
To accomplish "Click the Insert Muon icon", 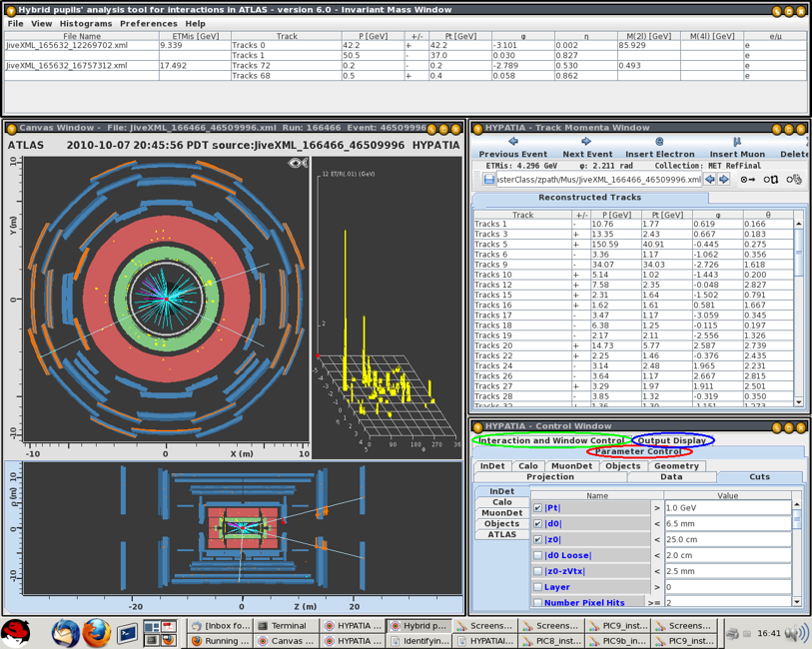I will pos(736,142).
